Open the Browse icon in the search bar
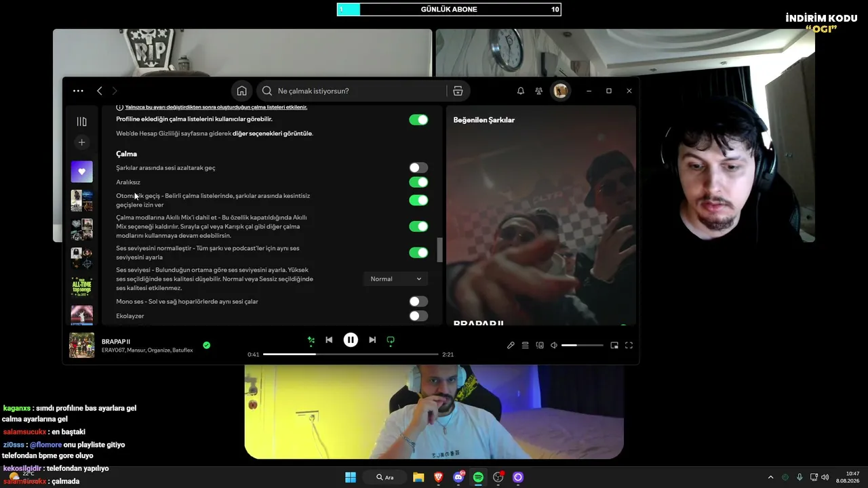The image size is (868, 488). 458,91
